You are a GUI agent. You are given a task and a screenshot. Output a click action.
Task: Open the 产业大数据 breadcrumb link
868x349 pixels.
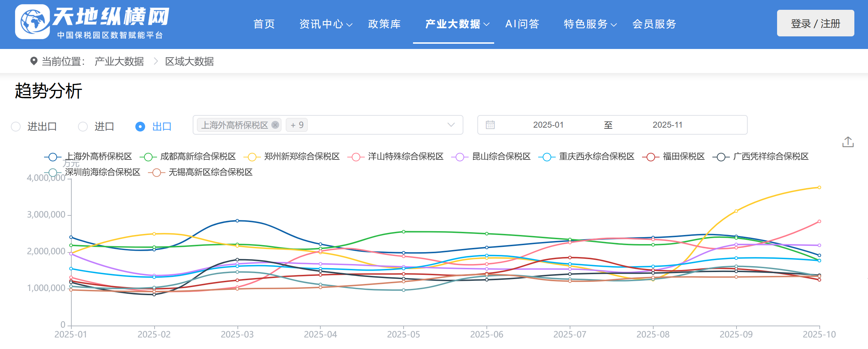119,62
